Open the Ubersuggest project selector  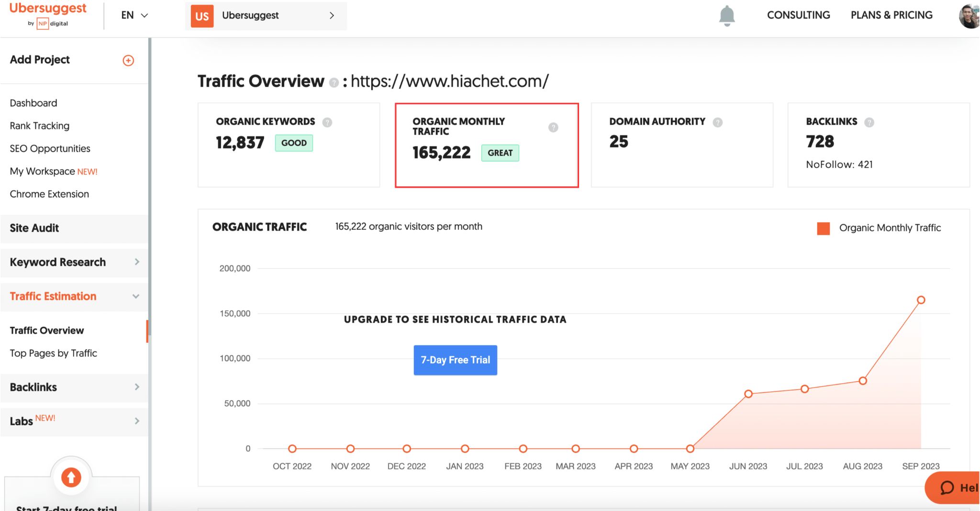tap(266, 16)
